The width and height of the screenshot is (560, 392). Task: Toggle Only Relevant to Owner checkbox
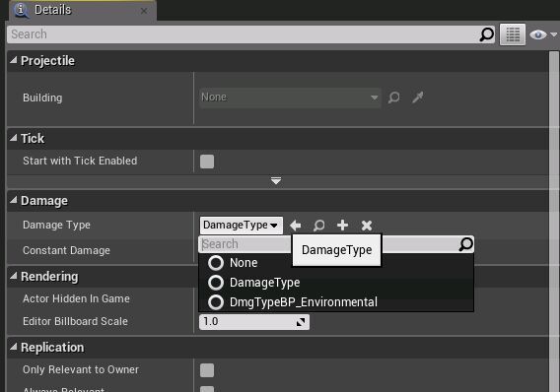(x=207, y=370)
